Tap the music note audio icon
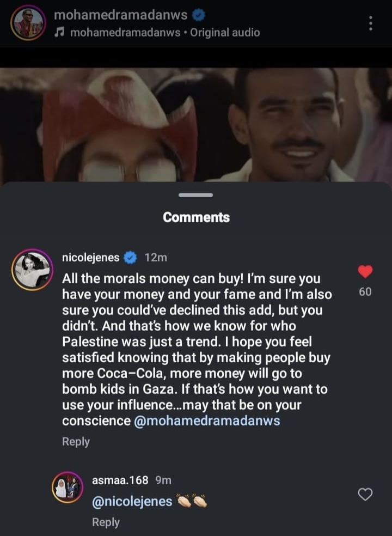Image resolution: width=392 pixels, height=536 pixels. pos(60,33)
